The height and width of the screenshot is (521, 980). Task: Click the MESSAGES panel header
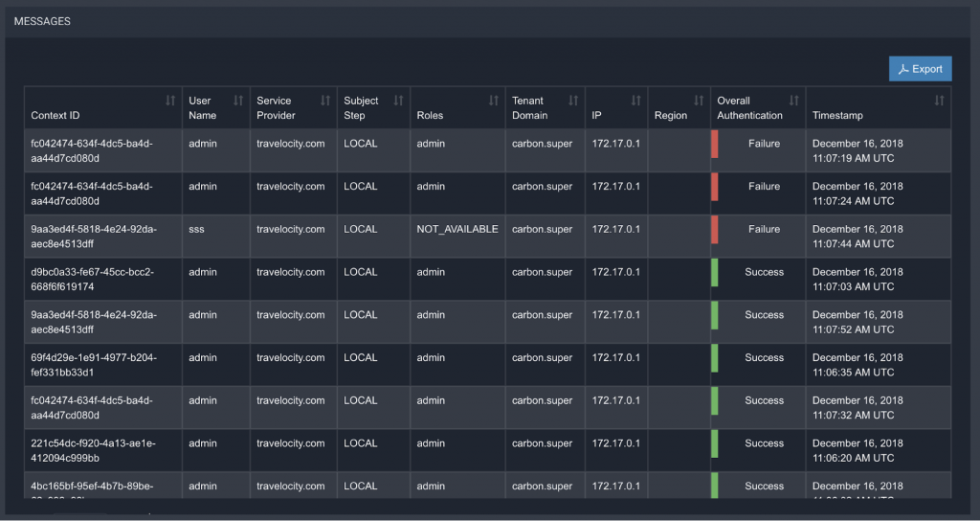pos(42,21)
